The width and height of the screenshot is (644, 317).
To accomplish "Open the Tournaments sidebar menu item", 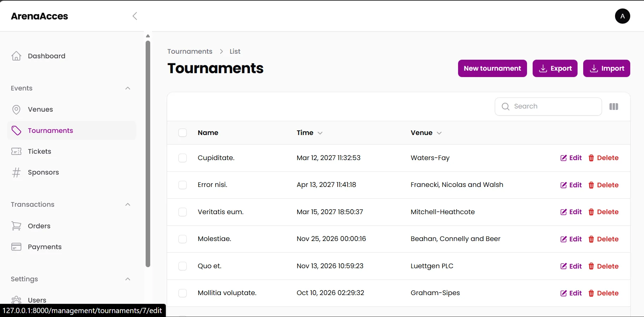I will coord(72,130).
